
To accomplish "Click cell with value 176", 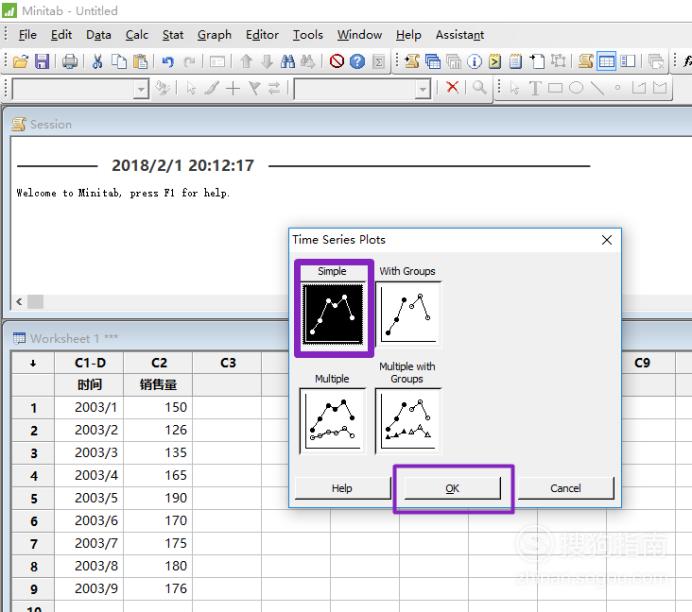I will pos(159,589).
